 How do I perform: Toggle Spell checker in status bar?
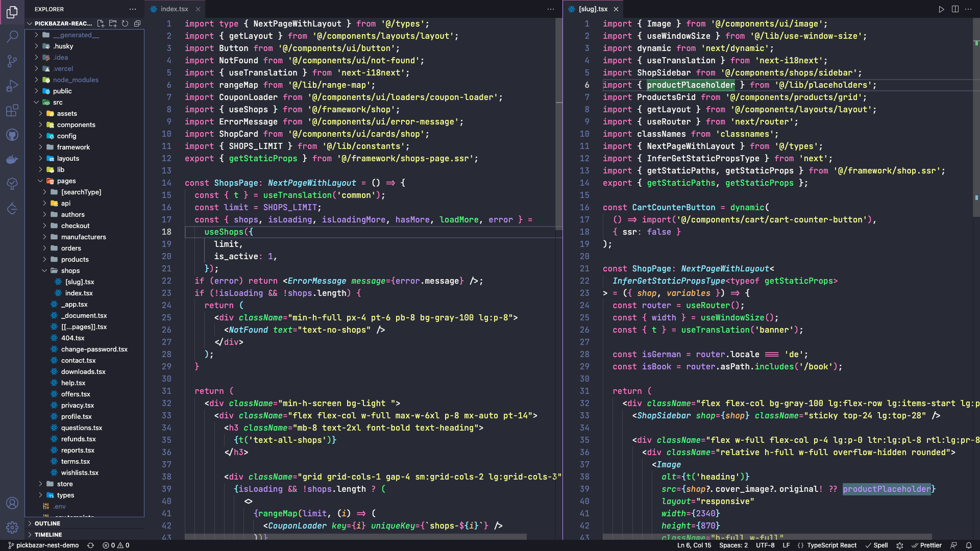point(877,545)
